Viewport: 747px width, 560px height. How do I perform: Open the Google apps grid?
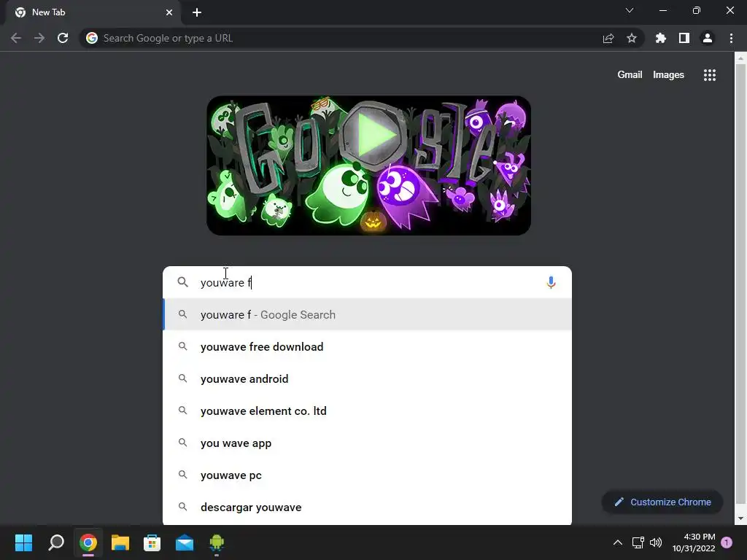(710, 75)
